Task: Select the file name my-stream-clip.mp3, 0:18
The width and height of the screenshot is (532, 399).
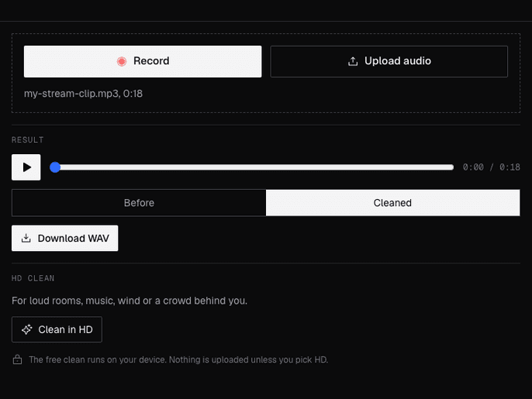Action: point(83,94)
